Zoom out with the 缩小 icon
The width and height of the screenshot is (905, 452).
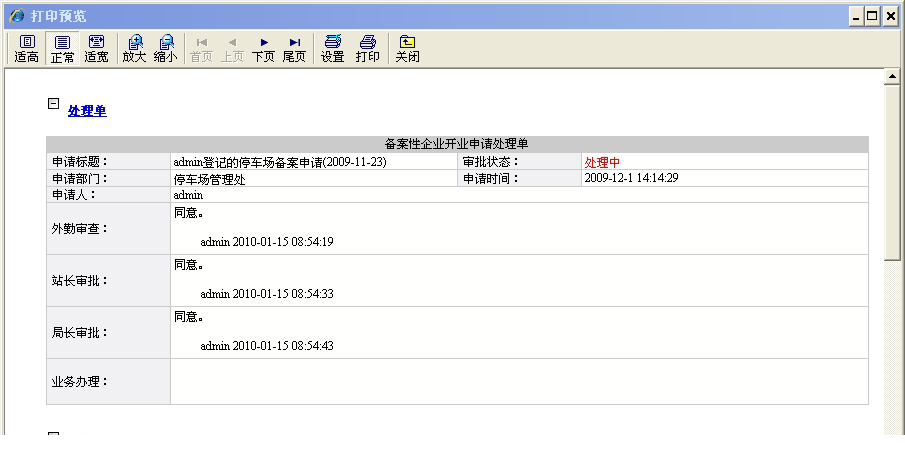pyautogui.click(x=166, y=48)
